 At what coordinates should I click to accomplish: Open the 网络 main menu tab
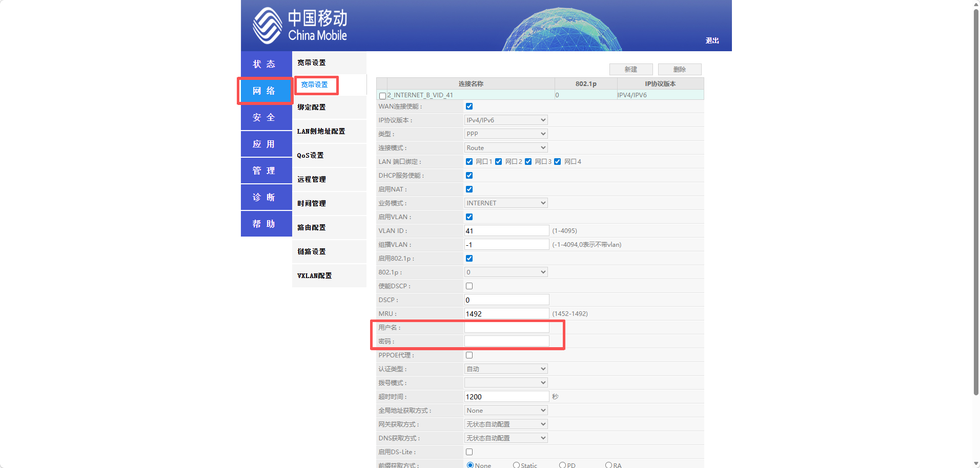264,91
